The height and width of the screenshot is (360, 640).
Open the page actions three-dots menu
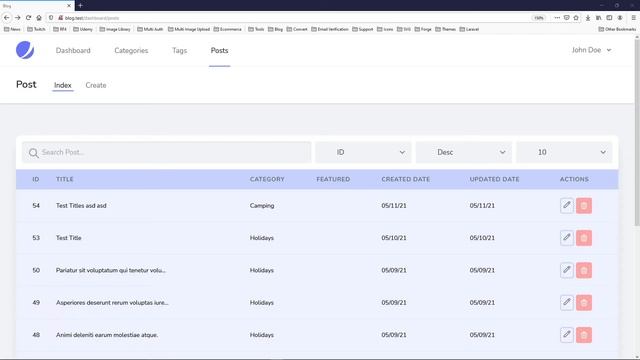tap(557, 18)
